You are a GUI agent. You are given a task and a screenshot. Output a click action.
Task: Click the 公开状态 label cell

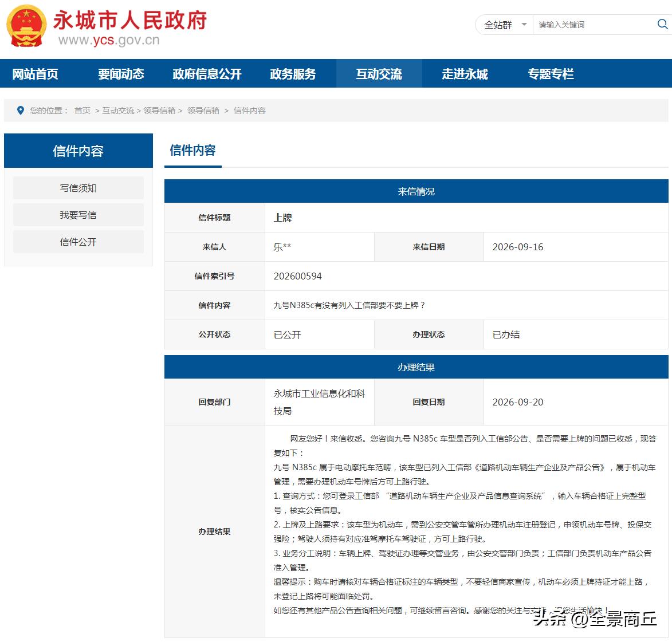pos(214,334)
